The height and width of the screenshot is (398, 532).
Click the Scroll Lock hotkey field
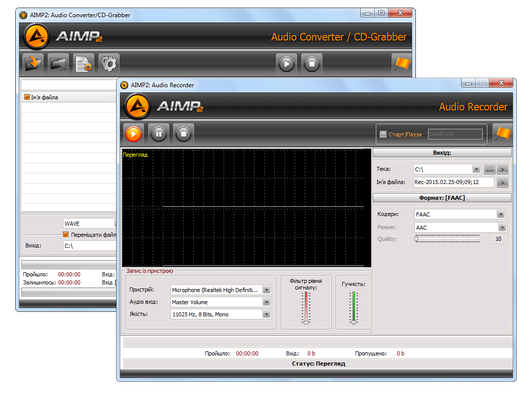pos(455,134)
